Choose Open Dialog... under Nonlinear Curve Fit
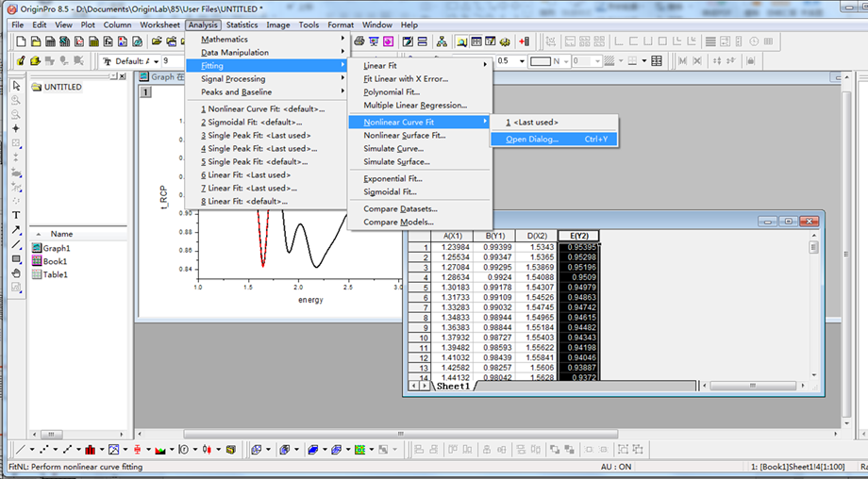The width and height of the screenshot is (868, 479). [554, 140]
